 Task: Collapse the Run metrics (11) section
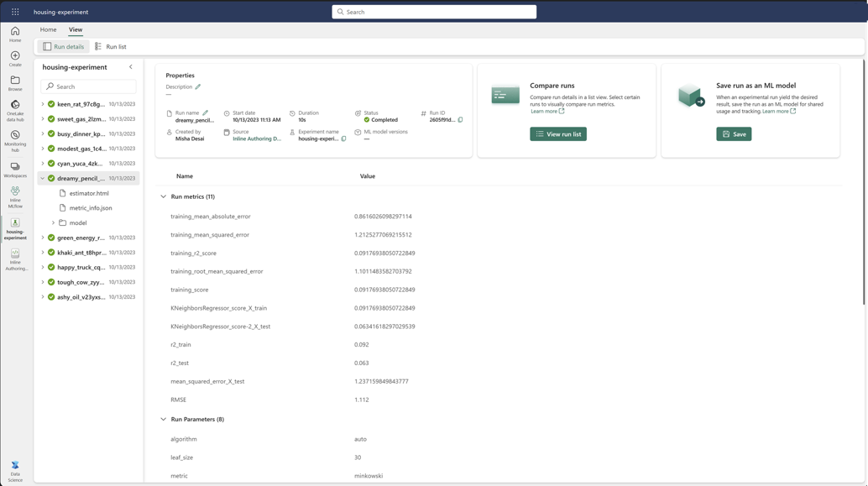[x=164, y=196]
